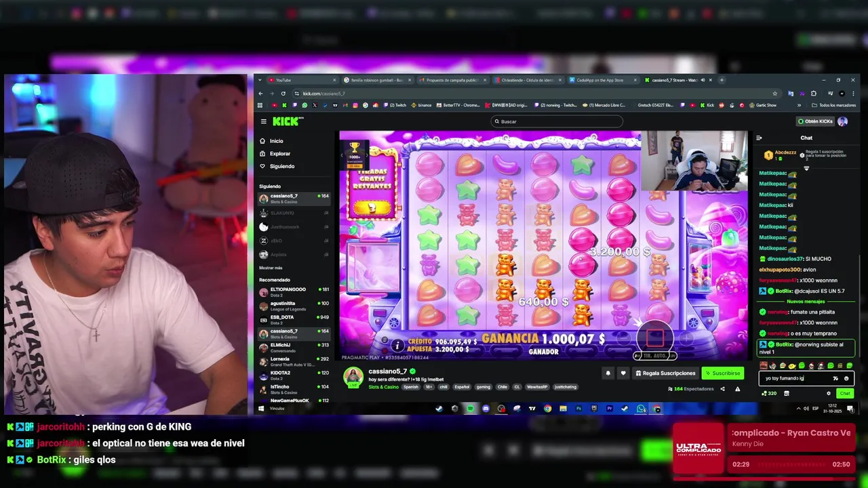Click the streamer webcam overlay
Viewport: 868px width, 488px height.
pos(694,161)
